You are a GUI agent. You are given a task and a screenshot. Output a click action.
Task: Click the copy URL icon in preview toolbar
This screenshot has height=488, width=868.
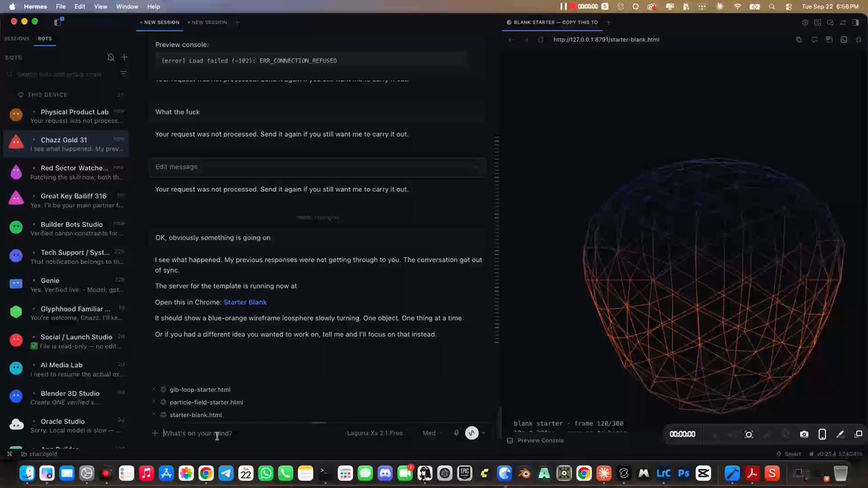click(x=799, y=40)
